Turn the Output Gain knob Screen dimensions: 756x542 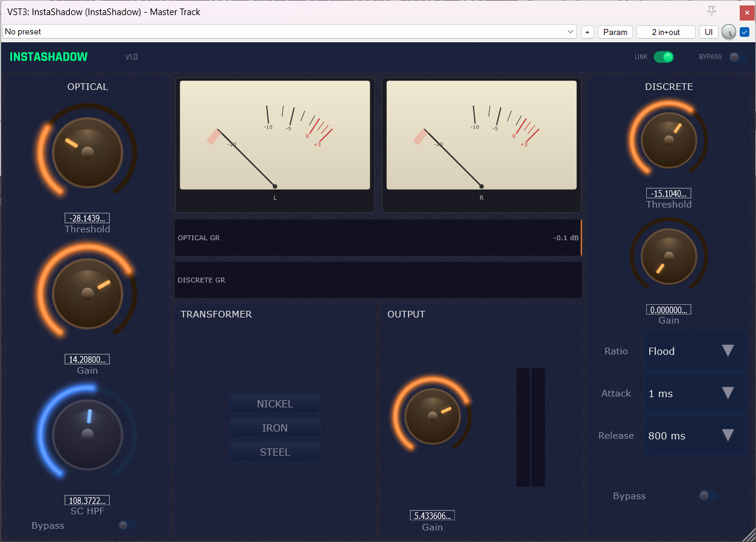point(433,416)
